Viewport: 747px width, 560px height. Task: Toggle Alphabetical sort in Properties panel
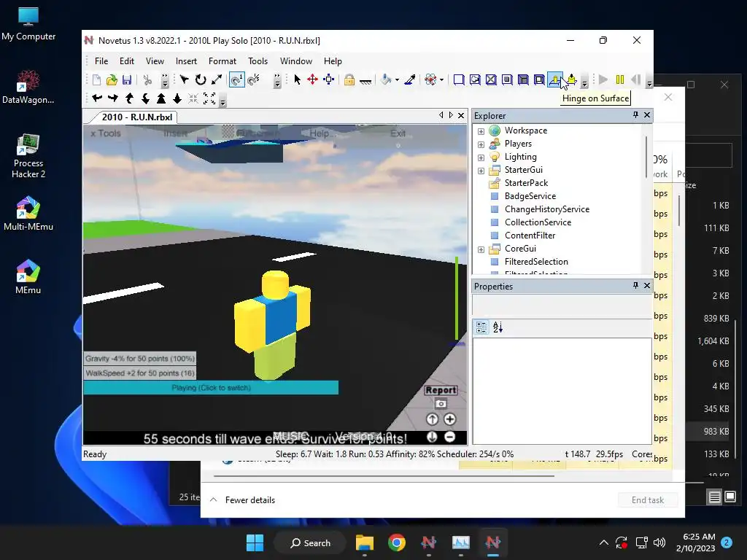point(498,327)
